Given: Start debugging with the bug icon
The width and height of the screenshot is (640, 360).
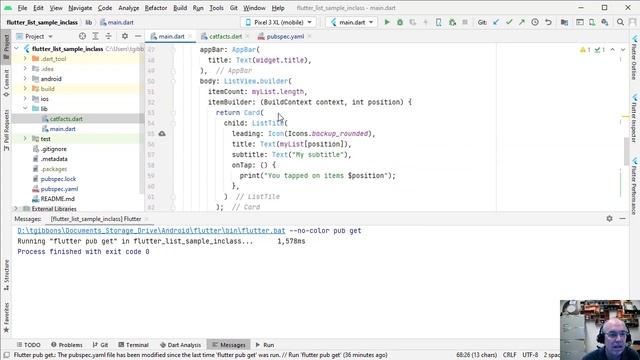Looking at the screenshot, I should click(400, 22).
